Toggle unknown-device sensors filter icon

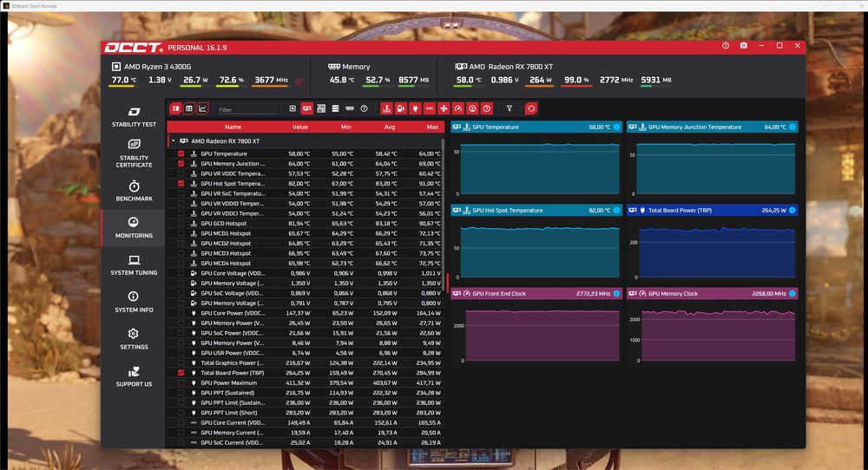(x=365, y=109)
